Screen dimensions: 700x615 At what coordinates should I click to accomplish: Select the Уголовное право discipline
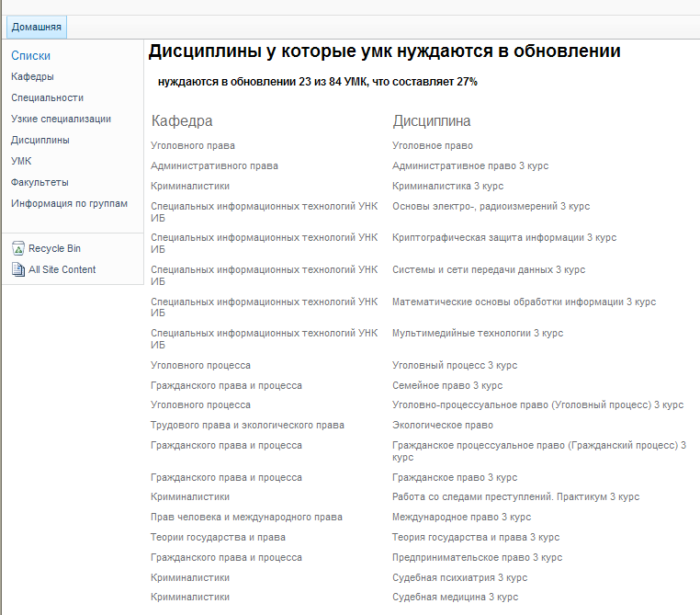tap(433, 145)
